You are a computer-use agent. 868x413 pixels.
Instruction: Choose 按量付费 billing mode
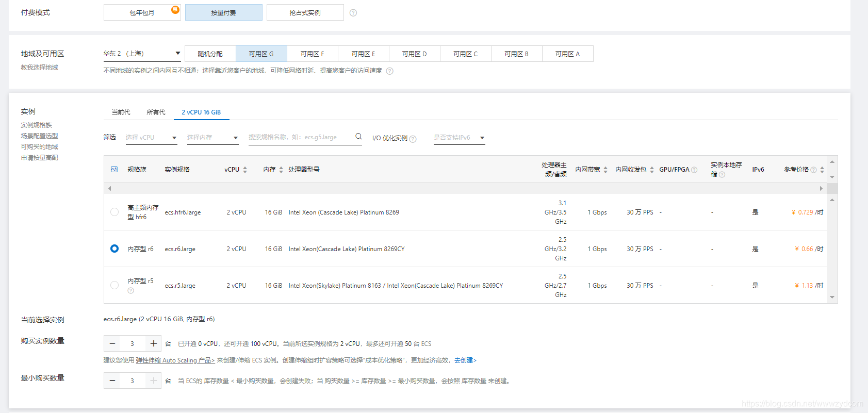point(223,12)
